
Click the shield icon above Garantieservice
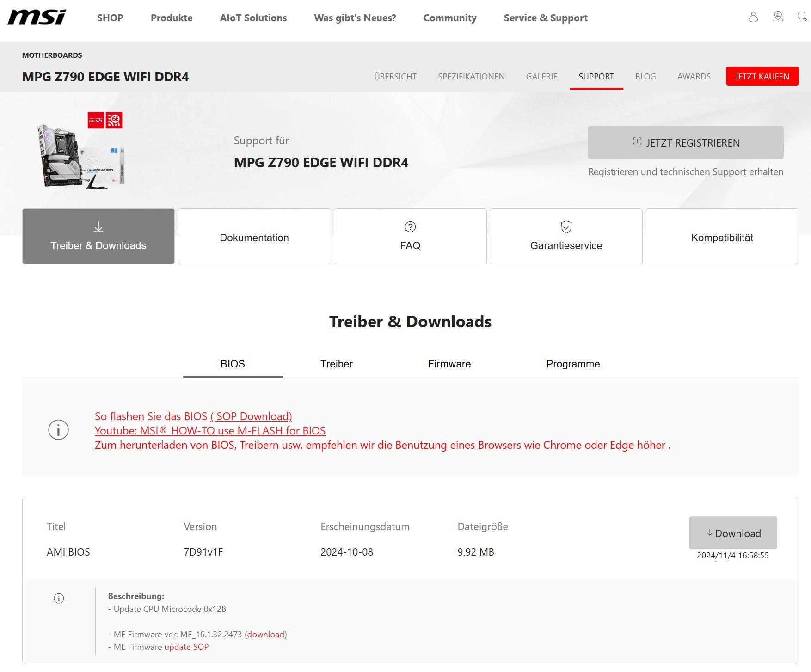[x=566, y=227]
